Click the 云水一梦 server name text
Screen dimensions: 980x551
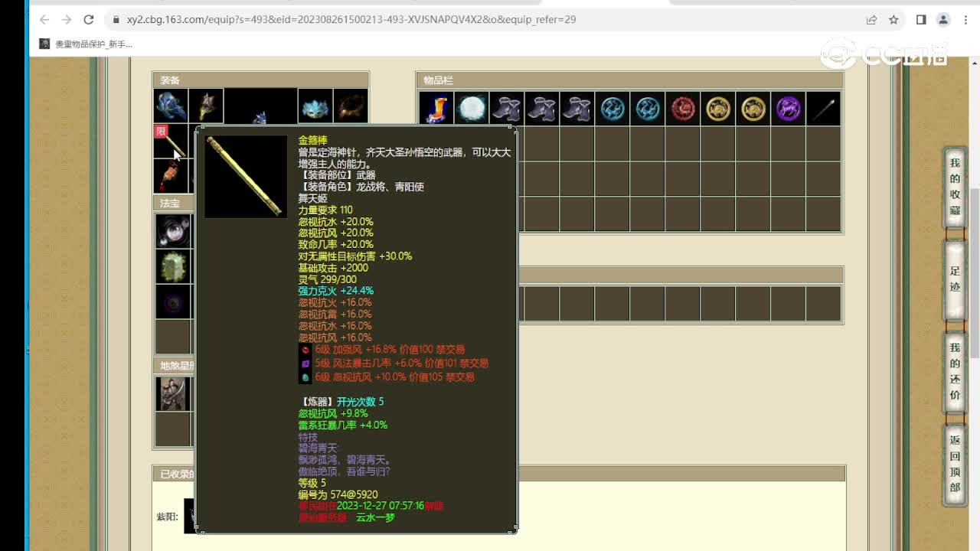(375, 518)
